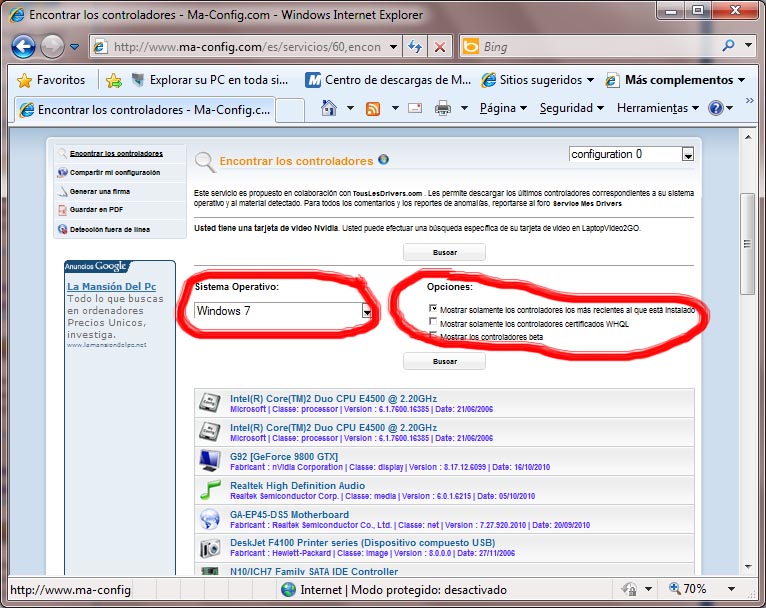
Task: Click 'Compartir mi configuración' sidebar link
Action: click(115, 172)
